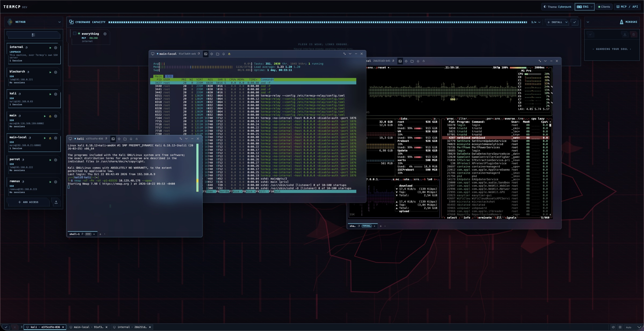Expand the Install dropdown arrow
This screenshot has height=331, width=644.
566,22
